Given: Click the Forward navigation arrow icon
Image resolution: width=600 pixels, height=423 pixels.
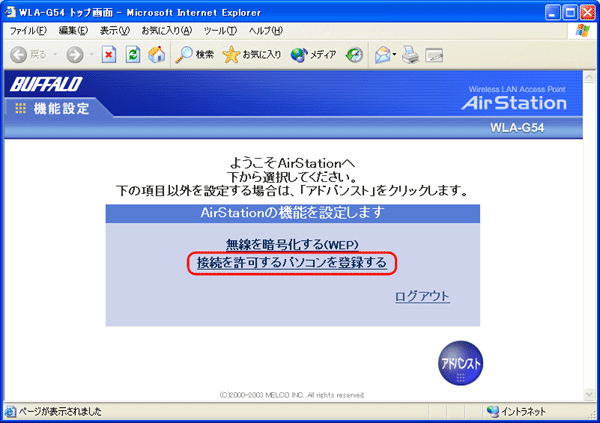Looking at the screenshot, I should (74, 54).
